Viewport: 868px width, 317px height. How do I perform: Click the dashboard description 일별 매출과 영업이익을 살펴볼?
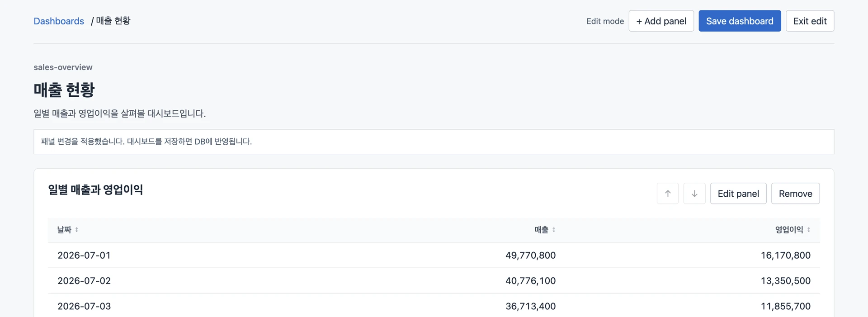(120, 114)
